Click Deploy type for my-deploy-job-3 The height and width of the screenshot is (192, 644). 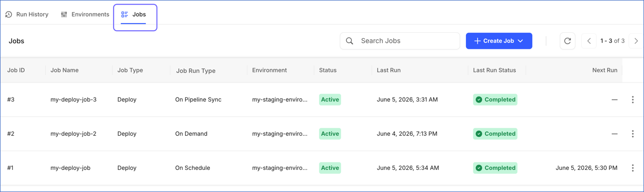(x=127, y=100)
